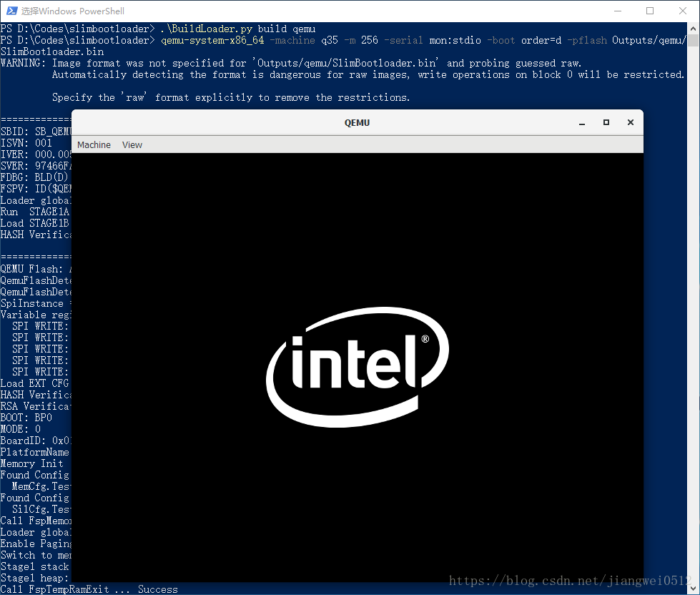Click the PowerShell icon in title bar
700x595 pixels.
point(11,11)
